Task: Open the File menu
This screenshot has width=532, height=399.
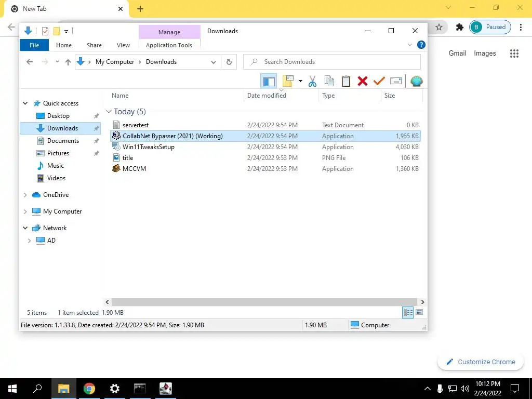Action: (x=34, y=45)
